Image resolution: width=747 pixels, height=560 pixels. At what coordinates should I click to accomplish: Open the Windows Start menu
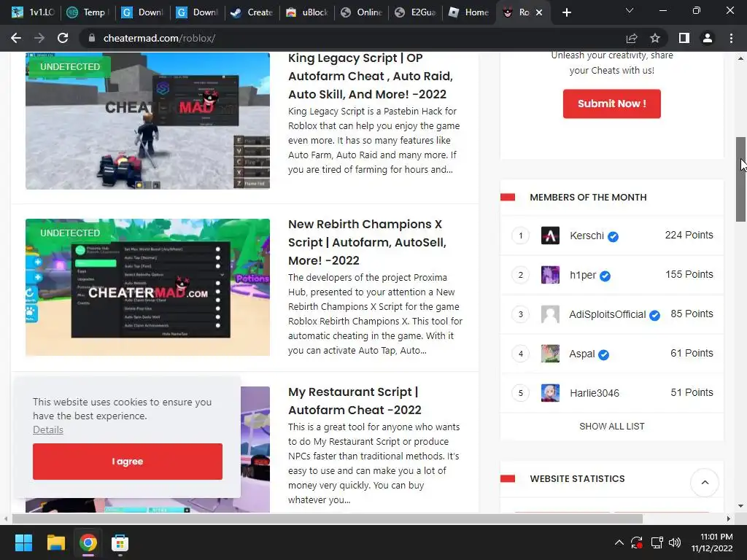(x=24, y=542)
